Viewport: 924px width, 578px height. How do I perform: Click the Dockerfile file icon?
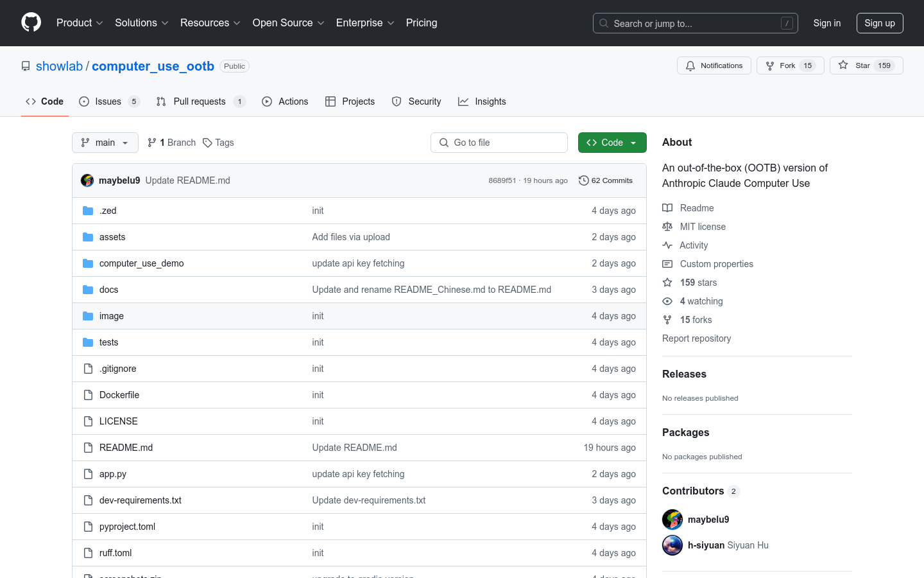click(x=88, y=395)
